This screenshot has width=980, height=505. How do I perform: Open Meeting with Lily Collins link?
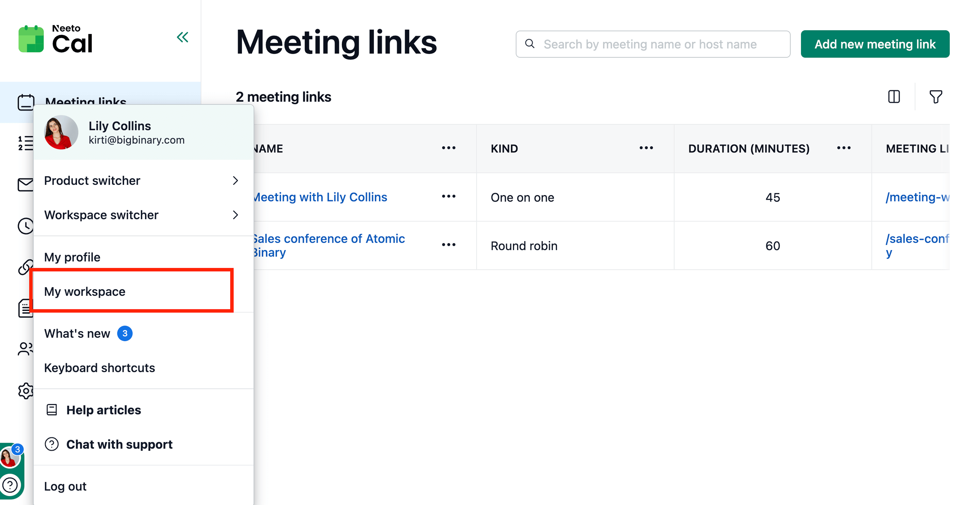coord(320,197)
